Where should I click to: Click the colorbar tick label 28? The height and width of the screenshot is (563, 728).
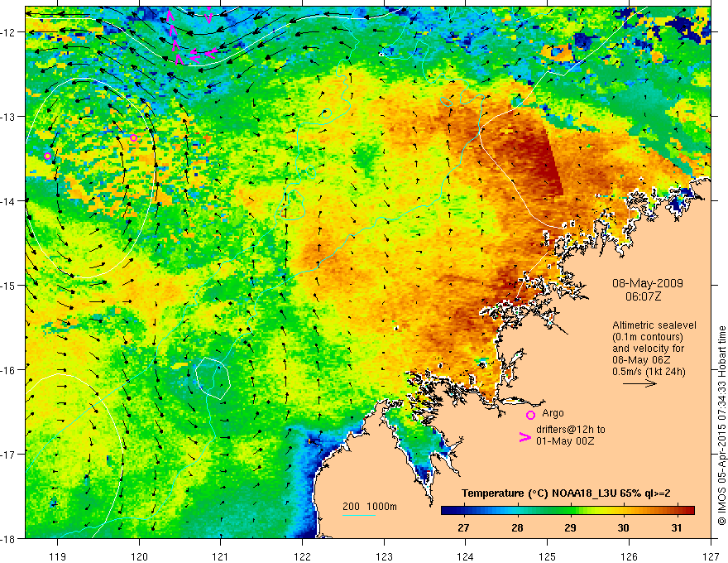tap(517, 527)
